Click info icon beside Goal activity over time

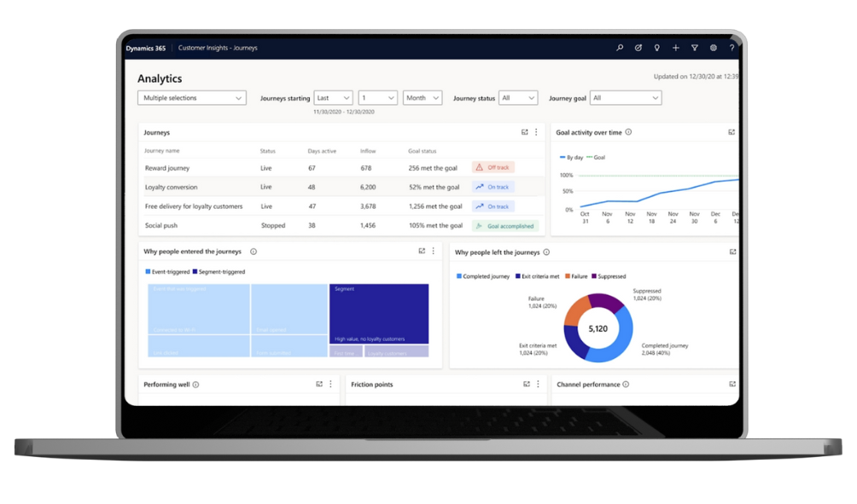(628, 132)
